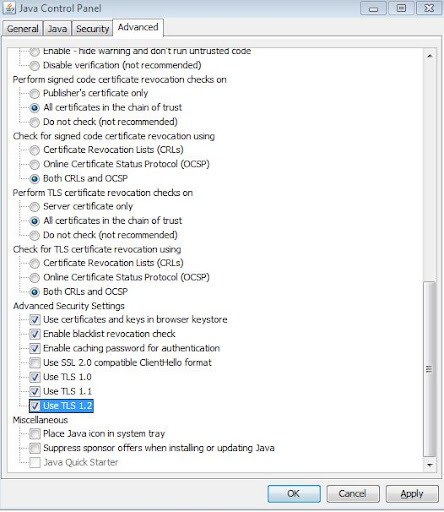444x512 pixels.
Task: Choose CRLs option for signed code revocation
Action: [34, 150]
